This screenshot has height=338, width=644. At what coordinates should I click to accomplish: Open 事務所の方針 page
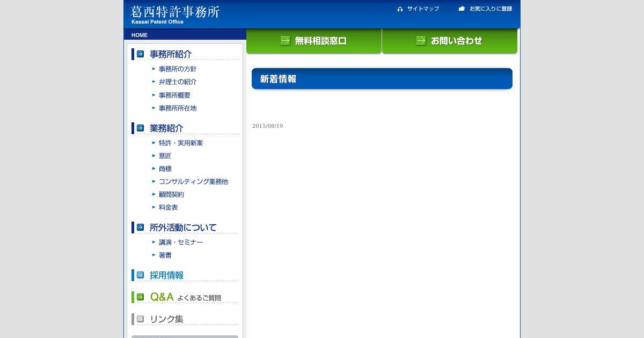click(x=178, y=69)
